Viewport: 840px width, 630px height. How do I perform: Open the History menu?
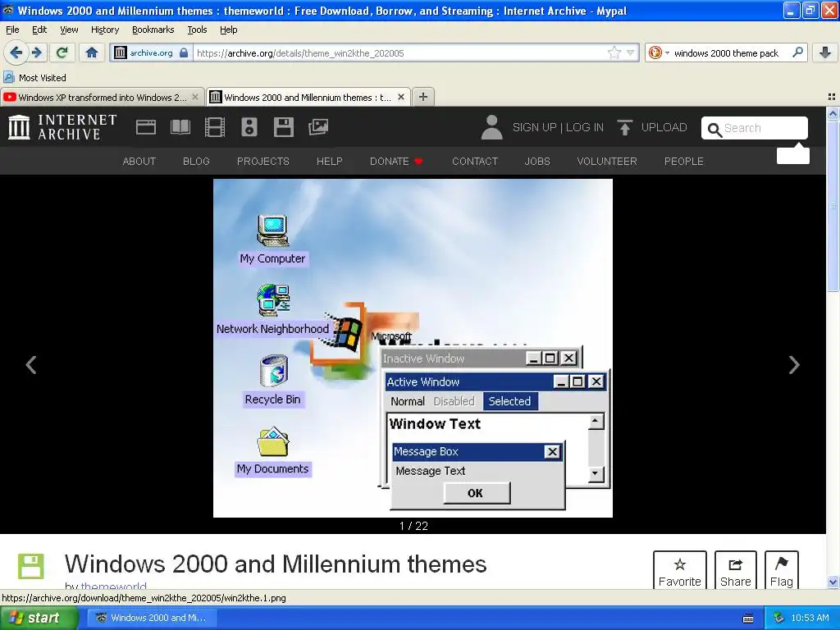(x=105, y=30)
